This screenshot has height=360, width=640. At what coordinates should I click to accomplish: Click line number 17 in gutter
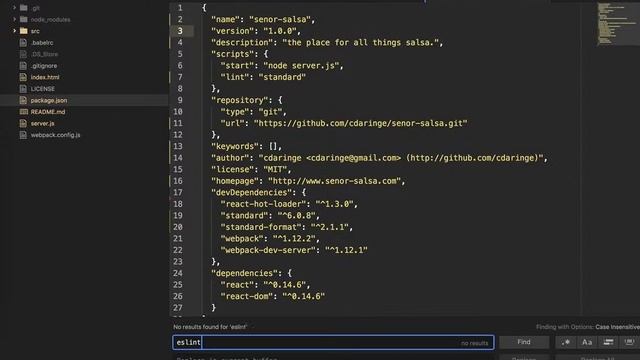coord(178,192)
